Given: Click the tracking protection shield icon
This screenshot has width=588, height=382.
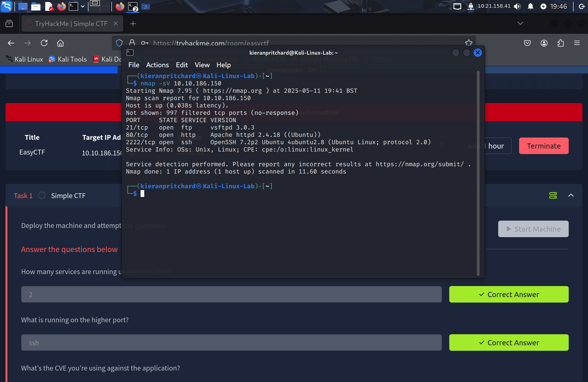Looking at the screenshot, I should 119,43.
